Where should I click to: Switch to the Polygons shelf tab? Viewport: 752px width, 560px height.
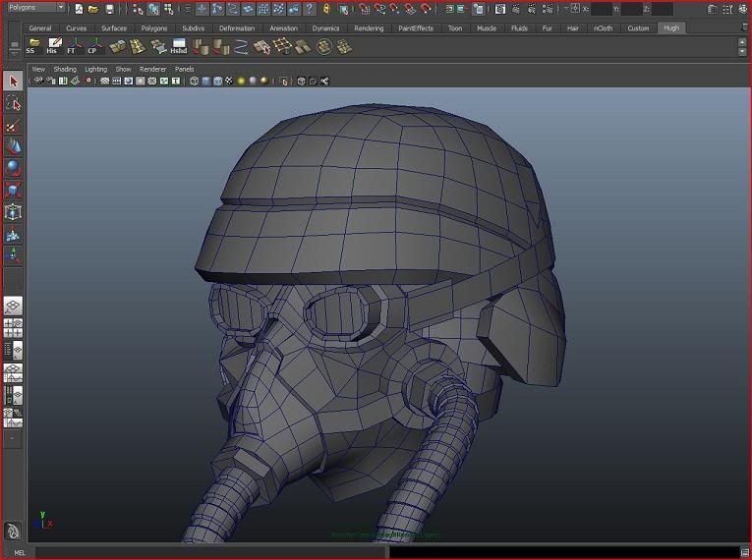click(154, 28)
